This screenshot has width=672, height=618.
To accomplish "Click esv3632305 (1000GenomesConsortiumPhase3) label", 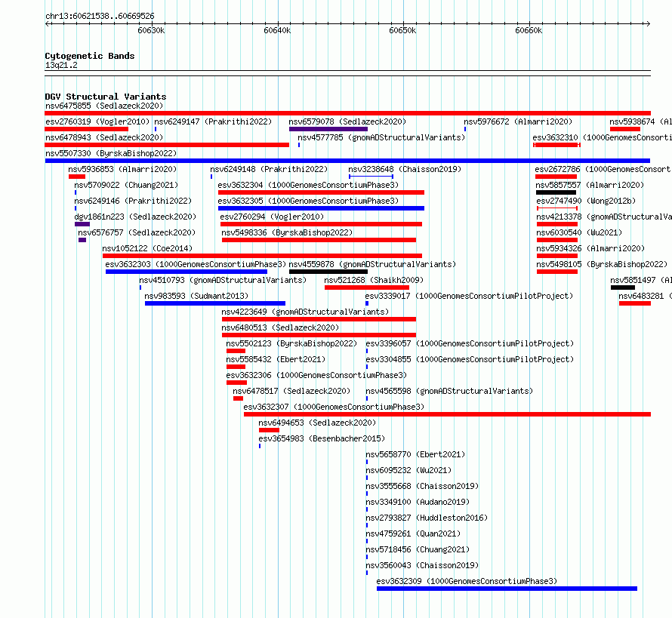I will click(x=308, y=201).
